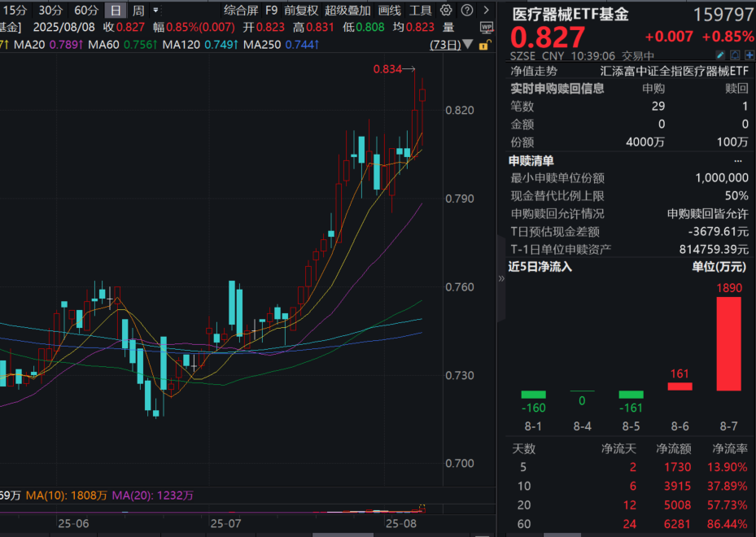Add stock to watchlist with plus icon
The height and width of the screenshot is (537, 756).
point(749,55)
